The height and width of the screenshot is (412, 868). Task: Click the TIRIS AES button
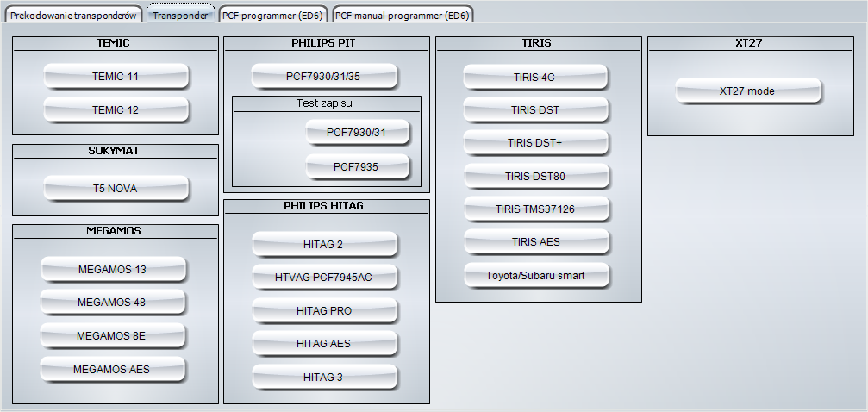pos(536,241)
